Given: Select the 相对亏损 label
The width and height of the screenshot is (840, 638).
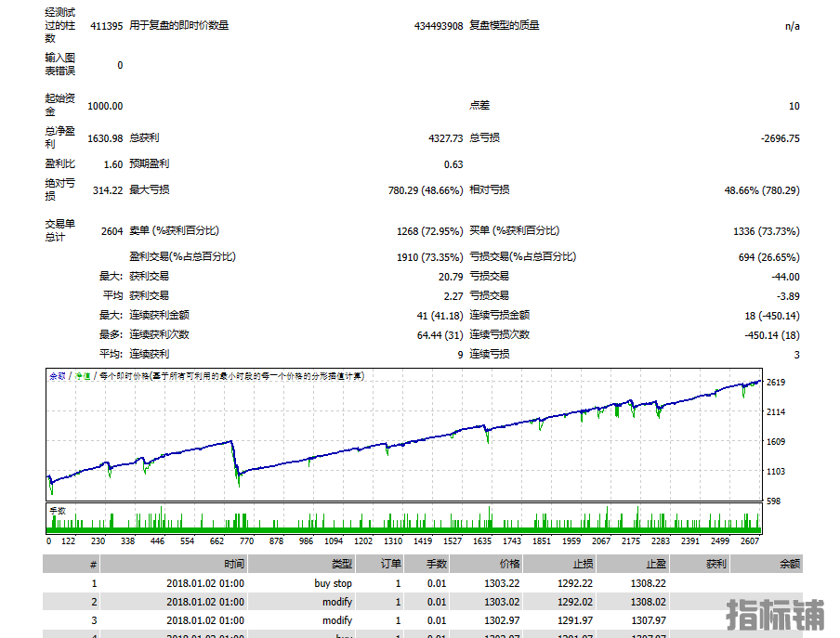Looking at the screenshot, I should (490, 190).
